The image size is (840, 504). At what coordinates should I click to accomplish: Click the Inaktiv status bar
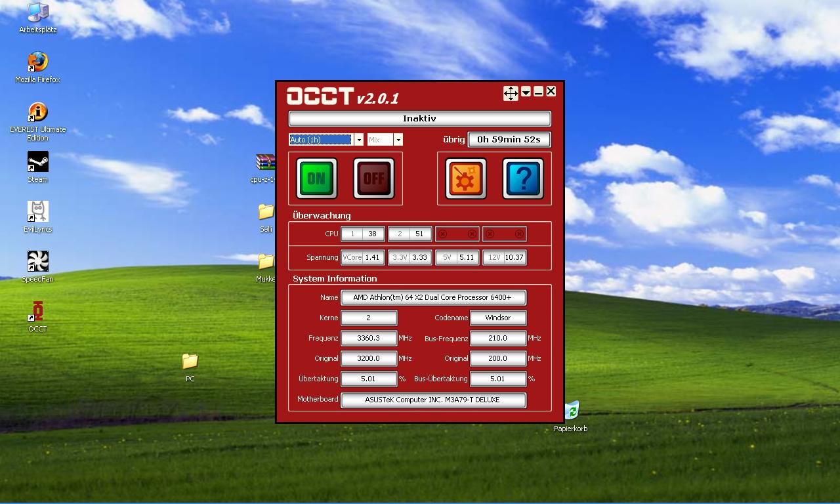point(419,119)
